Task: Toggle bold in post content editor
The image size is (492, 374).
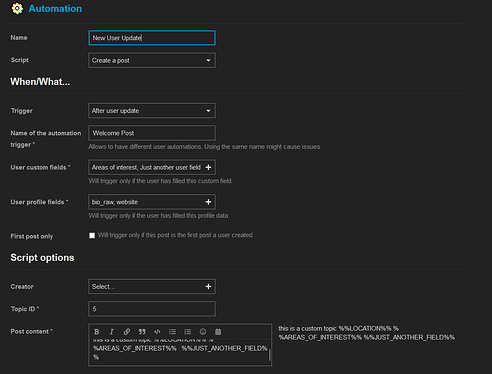Action: coord(97,332)
